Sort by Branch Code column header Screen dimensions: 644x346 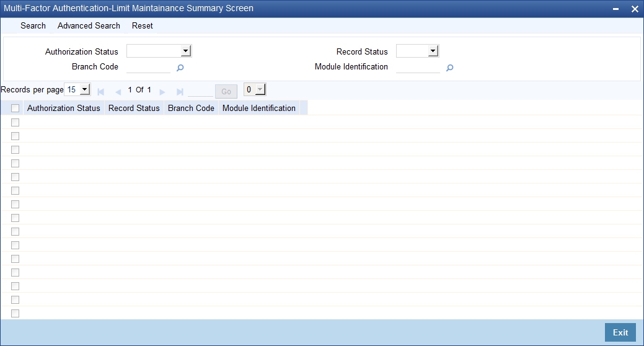(191, 108)
